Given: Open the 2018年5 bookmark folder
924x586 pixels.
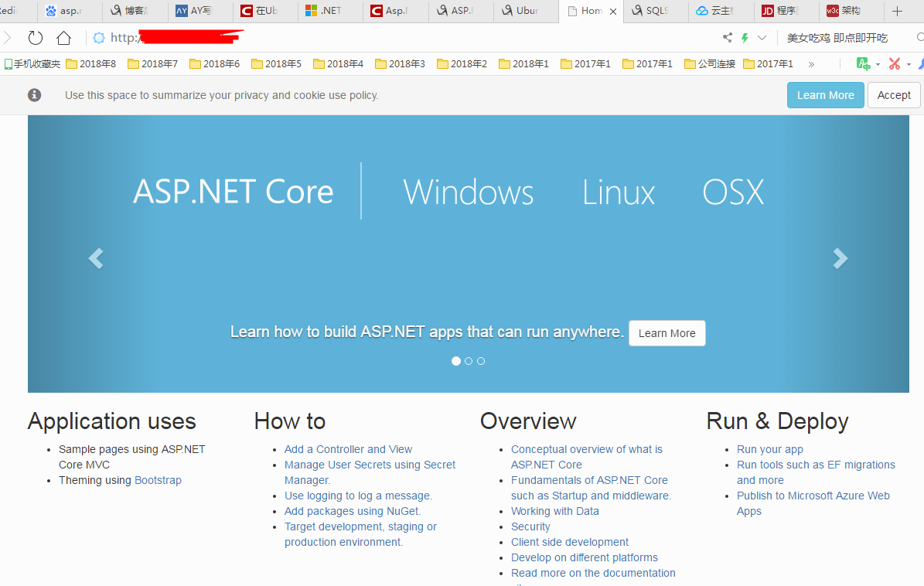Looking at the screenshot, I should tap(276, 63).
